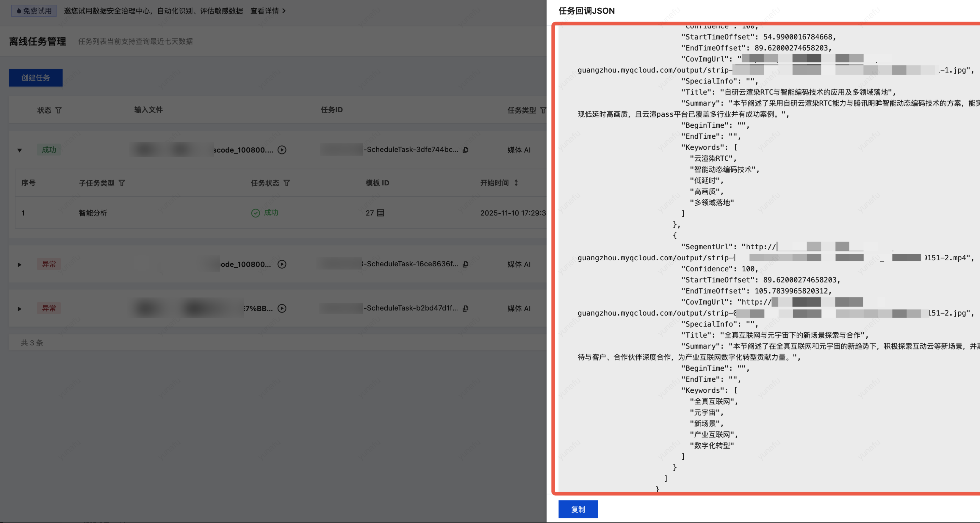The image size is (980, 523).
Task: Filter by 子任务类型 funnel icon
Action: [122, 183]
